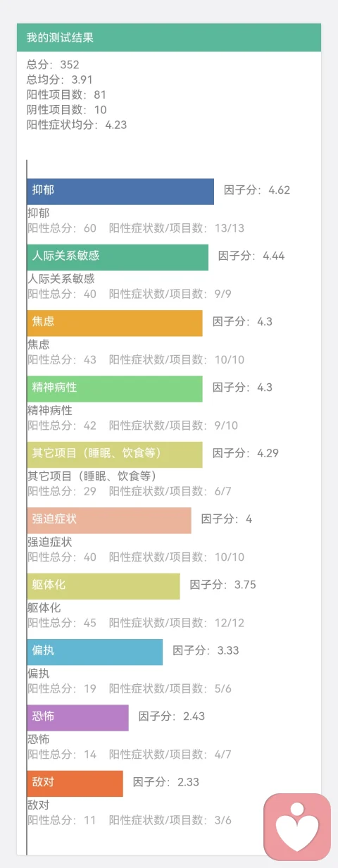The width and height of the screenshot is (338, 868).
Task: Select the green 人际关系敏感 bar
Action: 118,257
